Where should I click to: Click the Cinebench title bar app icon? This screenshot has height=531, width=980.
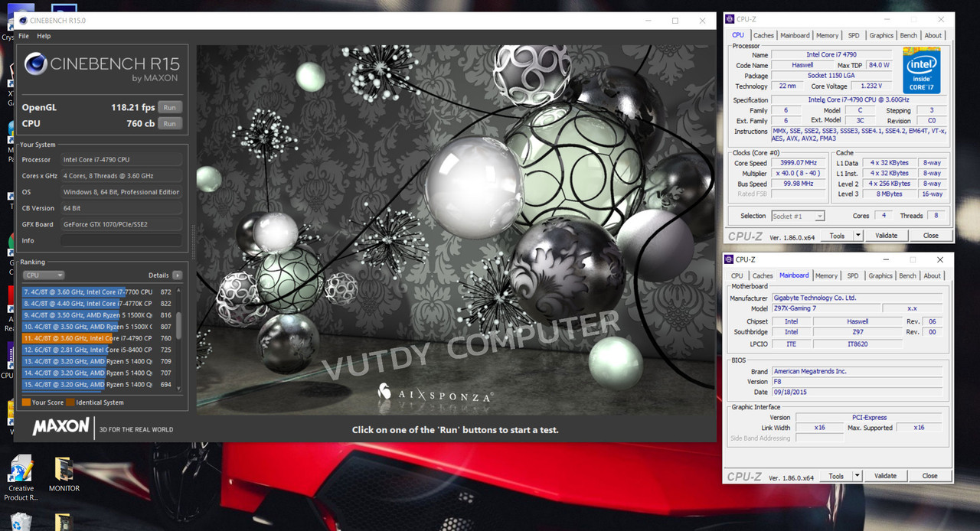tap(24, 21)
